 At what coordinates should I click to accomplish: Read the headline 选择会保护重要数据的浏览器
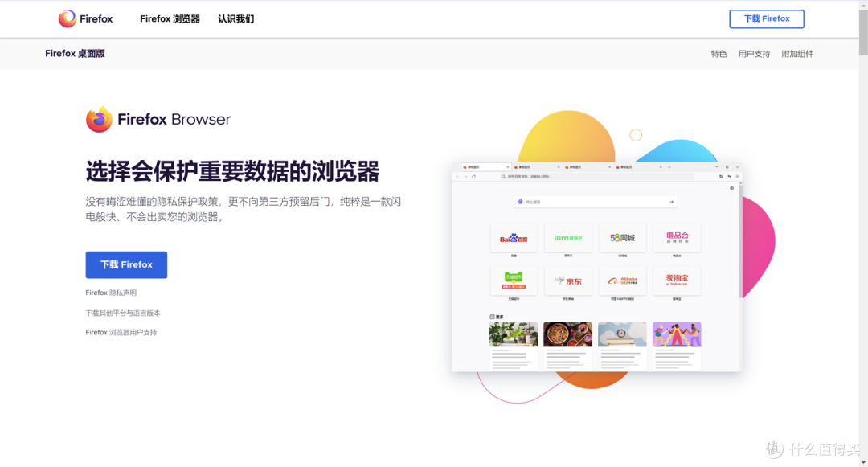[232, 171]
